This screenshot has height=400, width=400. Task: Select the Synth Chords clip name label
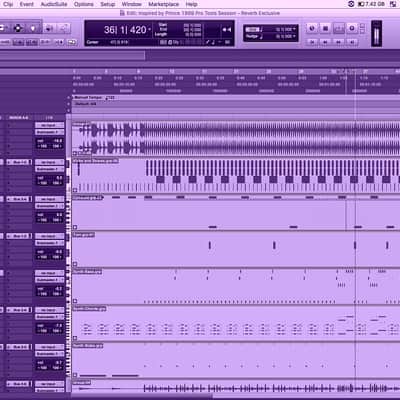click(89, 309)
